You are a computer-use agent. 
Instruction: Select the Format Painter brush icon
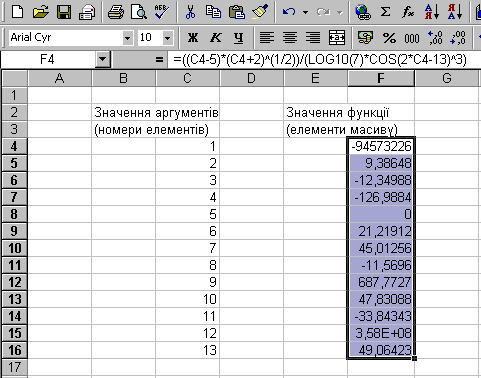pos(260,12)
